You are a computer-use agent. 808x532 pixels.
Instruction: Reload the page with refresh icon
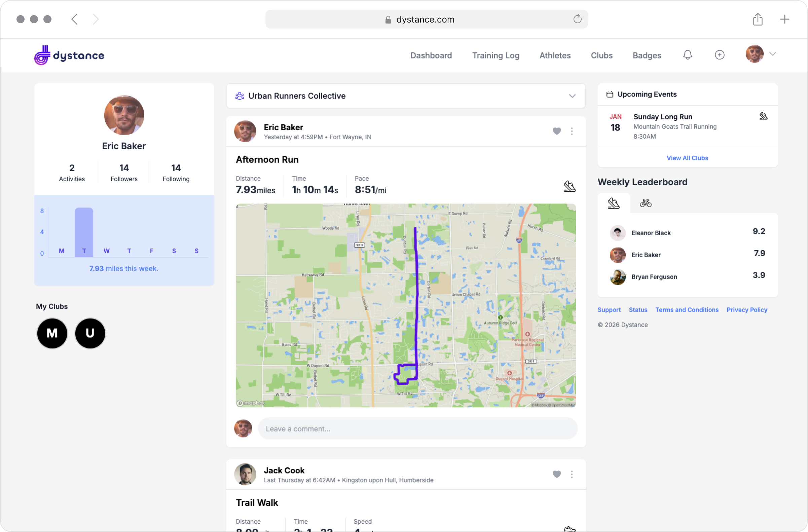click(x=577, y=19)
